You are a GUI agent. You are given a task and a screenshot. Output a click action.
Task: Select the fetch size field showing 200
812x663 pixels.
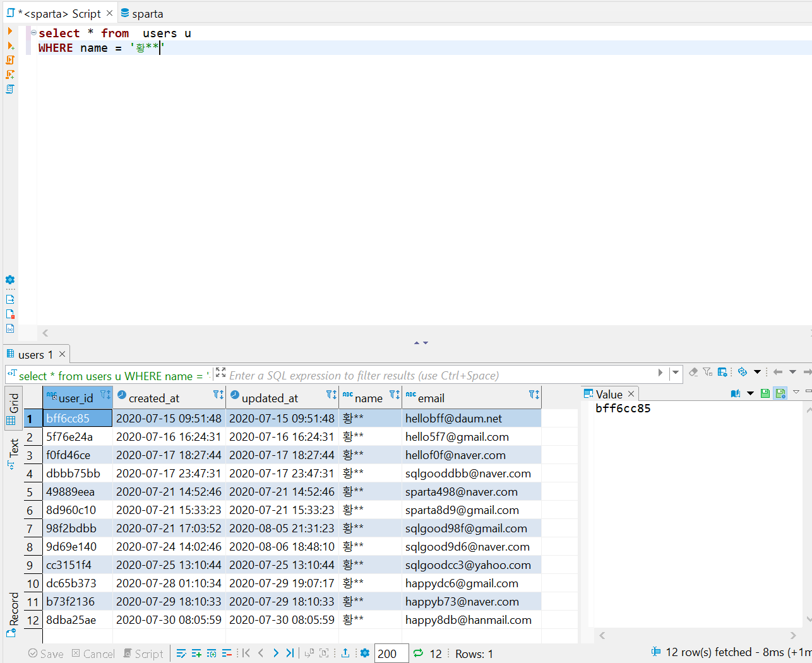(391, 654)
